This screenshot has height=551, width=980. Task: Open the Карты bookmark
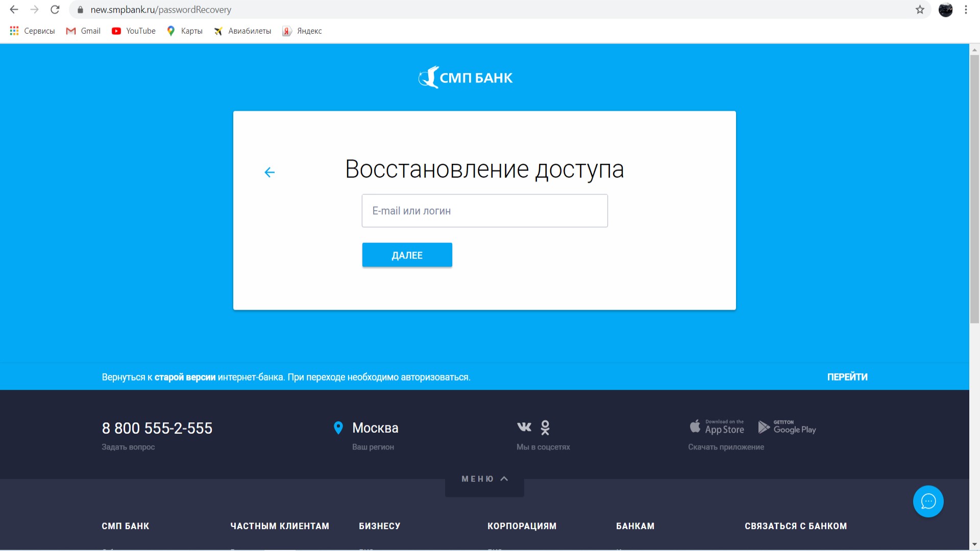click(184, 31)
